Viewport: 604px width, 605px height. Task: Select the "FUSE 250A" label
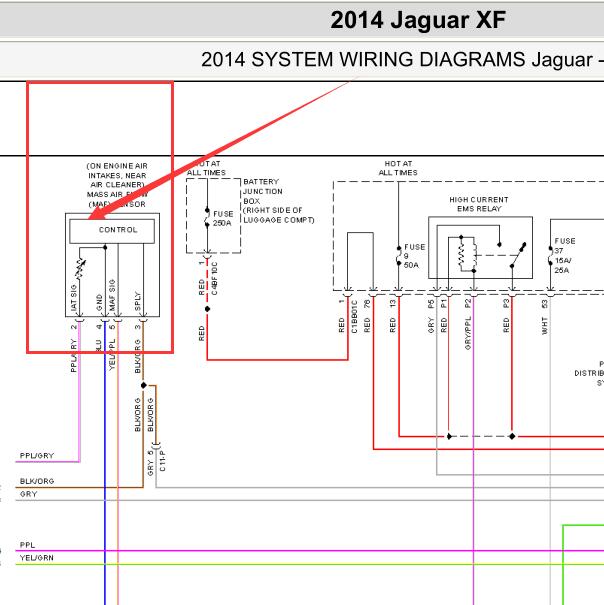223,218
